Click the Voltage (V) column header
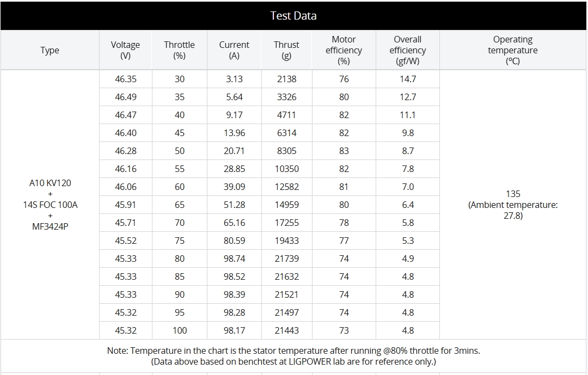Image resolution: width=588 pixels, height=375 pixels. tap(125, 50)
